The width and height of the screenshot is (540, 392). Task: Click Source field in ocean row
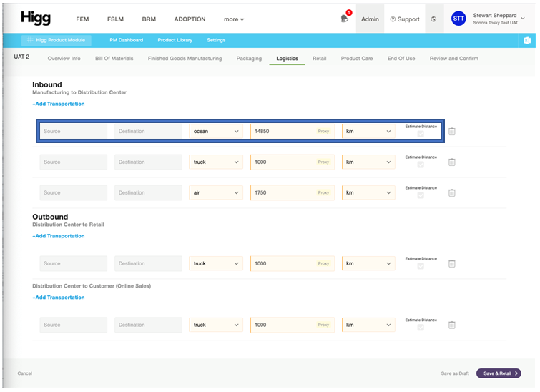tap(74, 131)
